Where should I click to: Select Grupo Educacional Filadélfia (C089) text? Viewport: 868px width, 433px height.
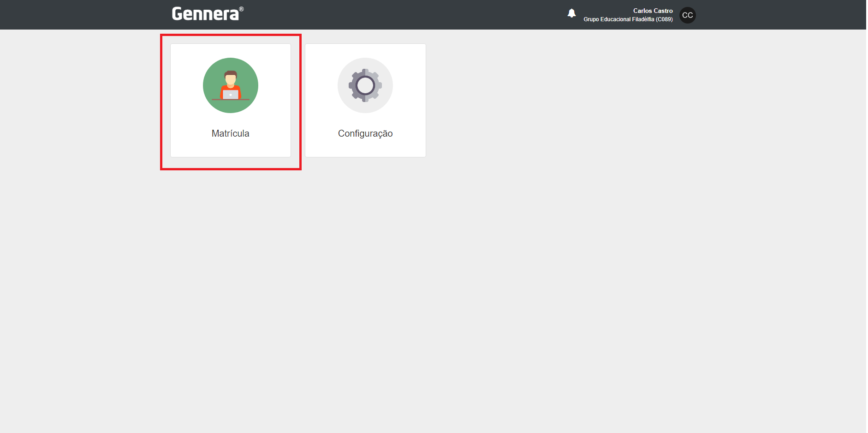pos(628,19)
